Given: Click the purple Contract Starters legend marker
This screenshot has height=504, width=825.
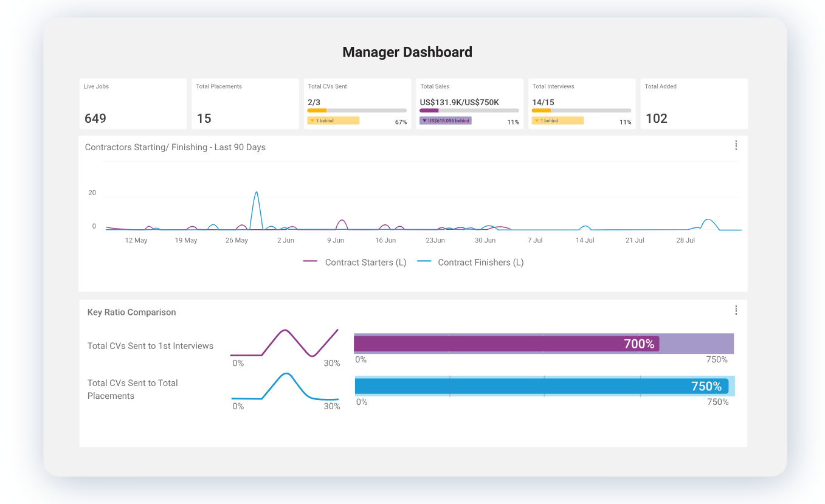Looking at the screenshot, I should point(311,262).
